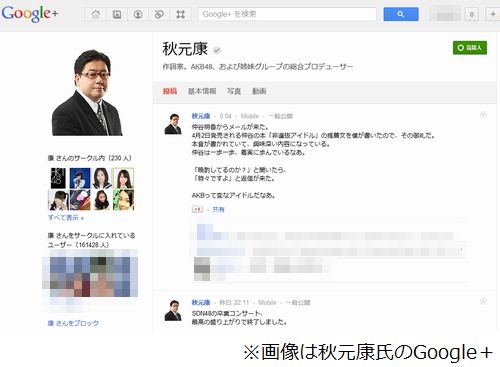Click author name link on 0:04 post

tap(201, 116)
